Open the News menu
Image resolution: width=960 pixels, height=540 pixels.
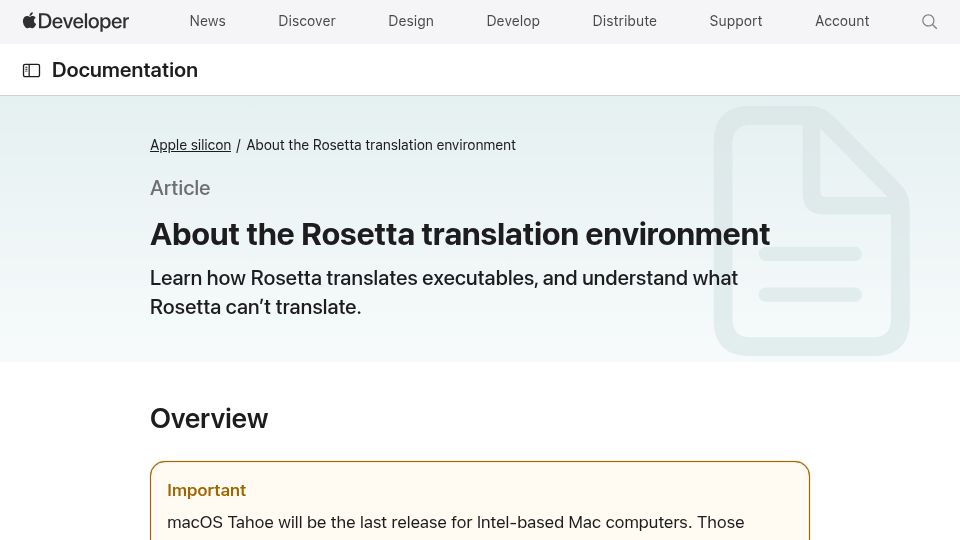208,21
